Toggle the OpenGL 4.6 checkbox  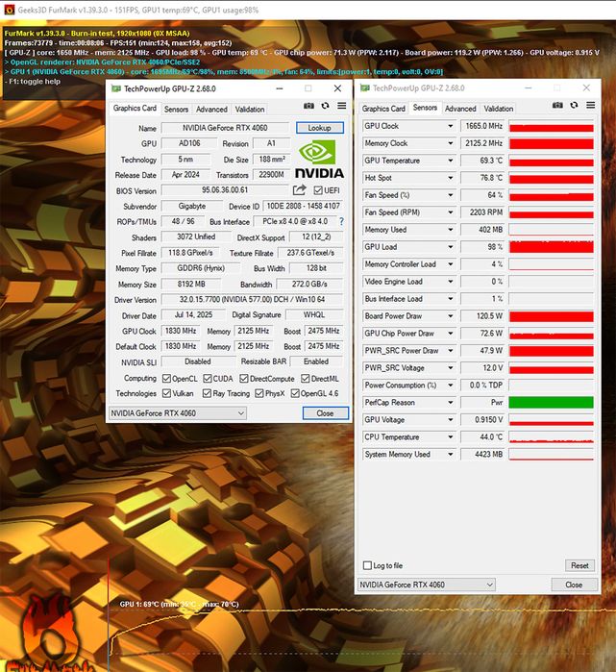point(295,393)
